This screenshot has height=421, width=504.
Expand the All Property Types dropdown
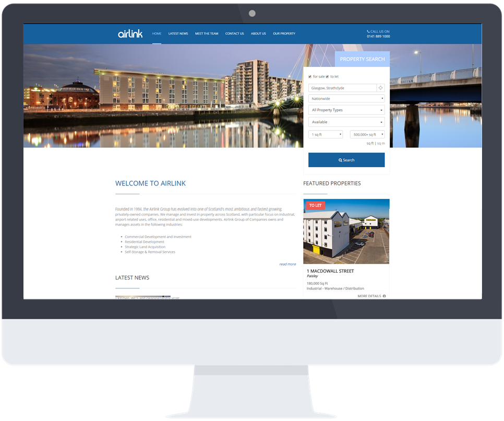(346, 110)
